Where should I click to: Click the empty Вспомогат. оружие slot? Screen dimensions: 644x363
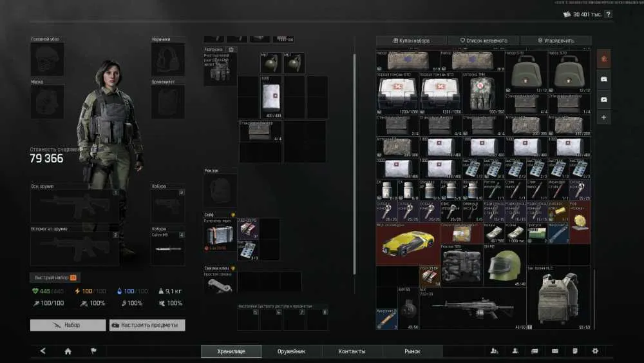tap(75, 249)
